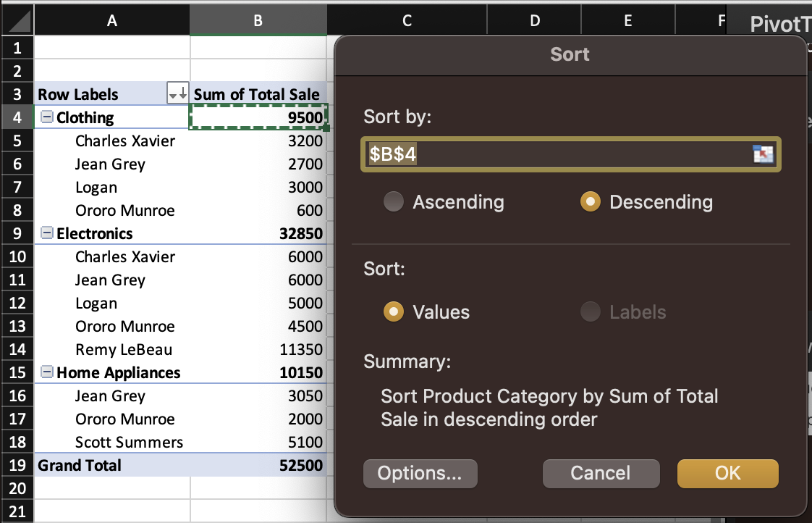The height and width of the screenshot is (523, 812).
Task: Open sort Options
Action: (x=420, y=473)
